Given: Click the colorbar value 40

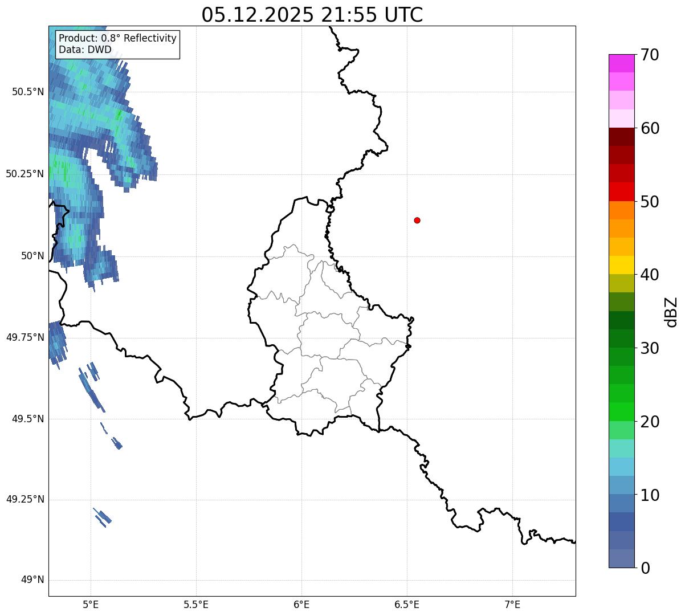Looking at the screenshot, I should 650,275.
